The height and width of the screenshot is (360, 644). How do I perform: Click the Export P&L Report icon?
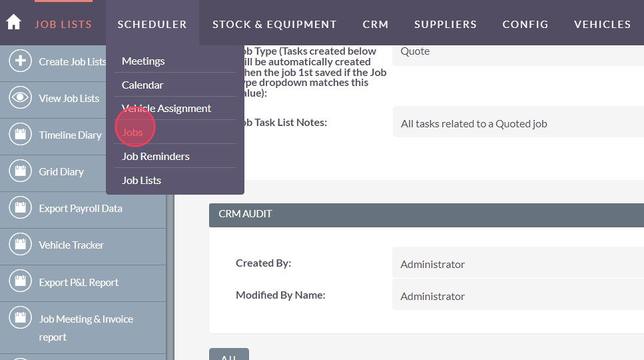click(x=21, y=282)
